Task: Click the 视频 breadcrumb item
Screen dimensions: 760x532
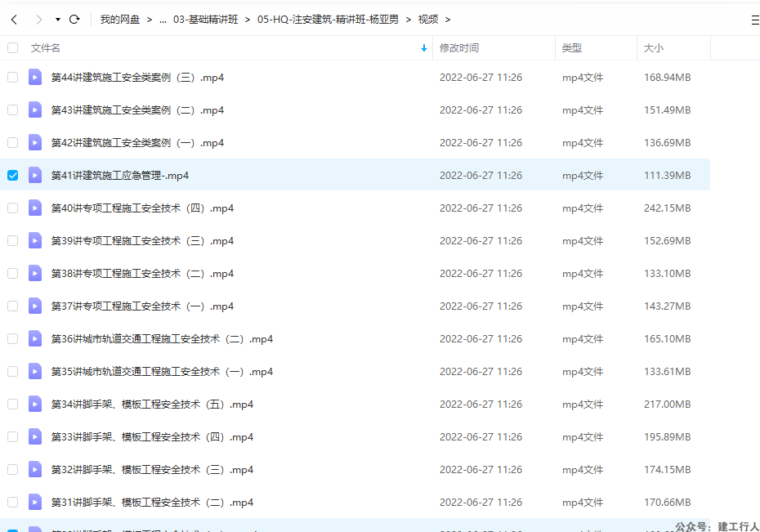Action: click(428, 20)
